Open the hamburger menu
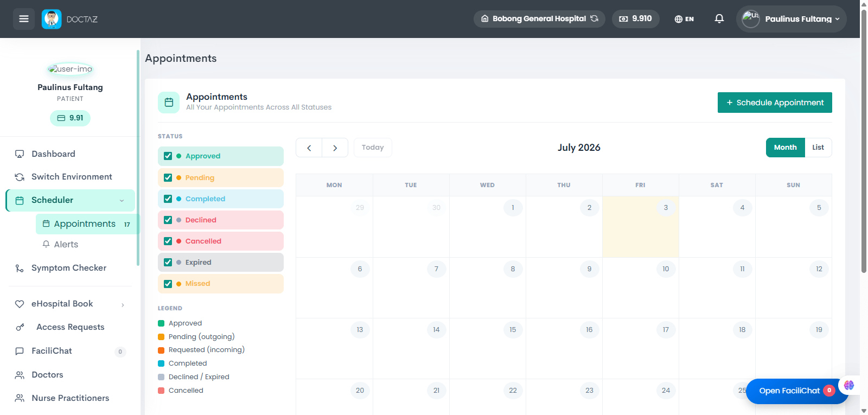 [24, 19]
